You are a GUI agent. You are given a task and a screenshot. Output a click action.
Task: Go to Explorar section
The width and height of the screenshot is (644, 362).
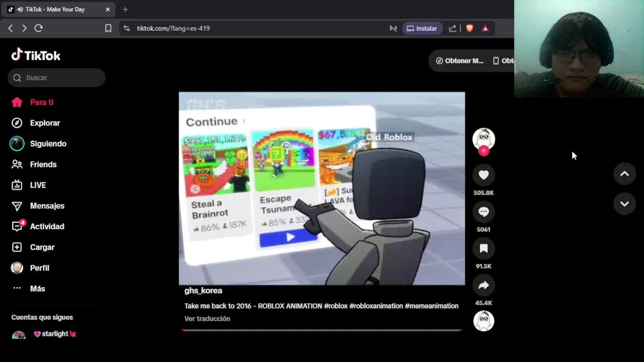click(35, 123)
